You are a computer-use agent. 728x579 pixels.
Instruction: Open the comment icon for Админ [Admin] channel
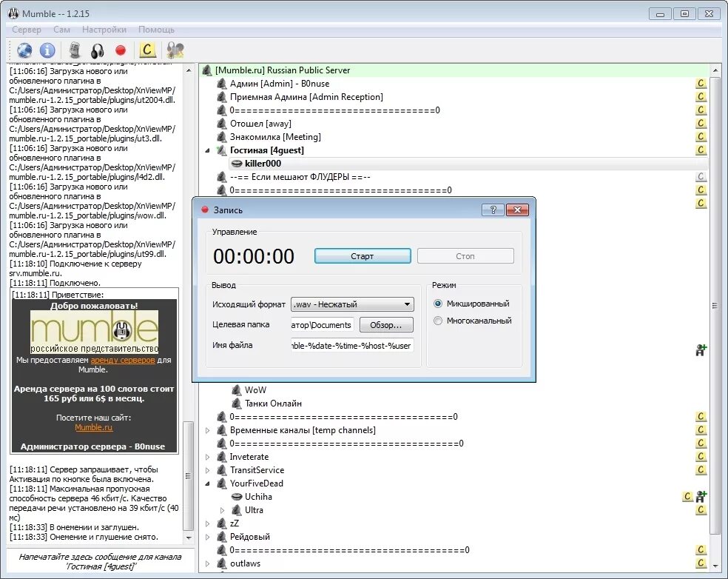tap(701, 84)
